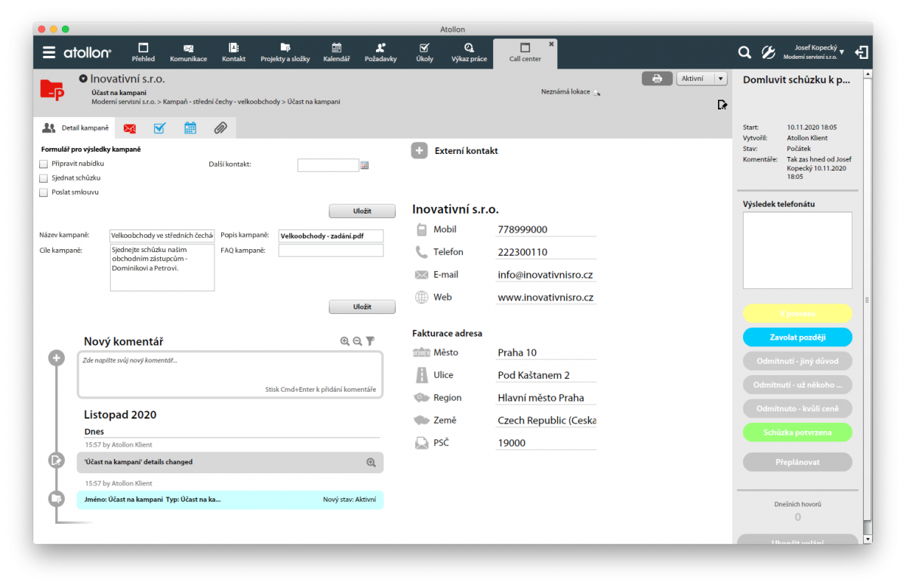Select the Detail kampaně tab

(x=76, y=128)
